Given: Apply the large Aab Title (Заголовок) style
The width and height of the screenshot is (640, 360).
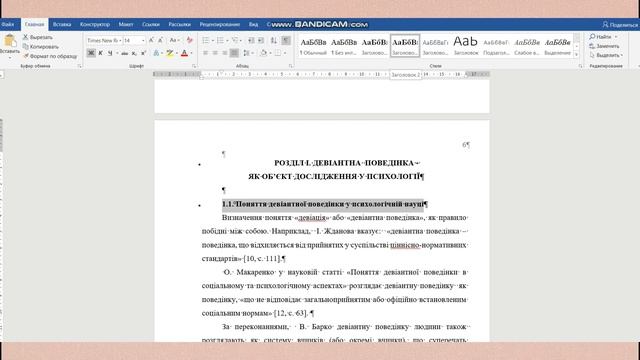Looking at the screenshot, I should 465,46.
